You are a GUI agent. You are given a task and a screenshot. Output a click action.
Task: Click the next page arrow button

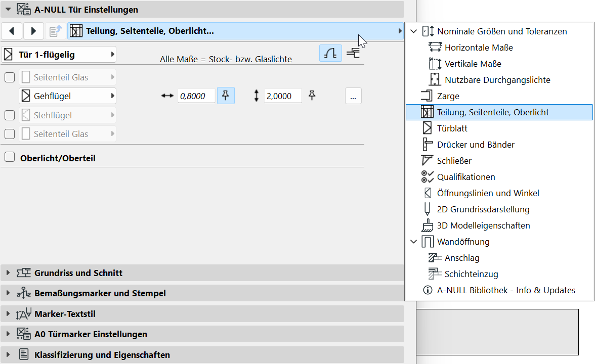33,31
